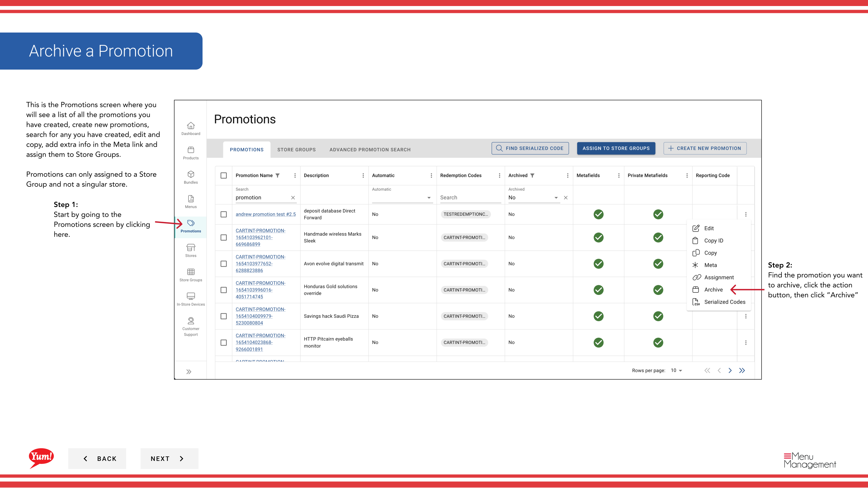The width and height of the screenshot is (868, 488).
Task: Jump to the last table page
Action: (742, 371)
